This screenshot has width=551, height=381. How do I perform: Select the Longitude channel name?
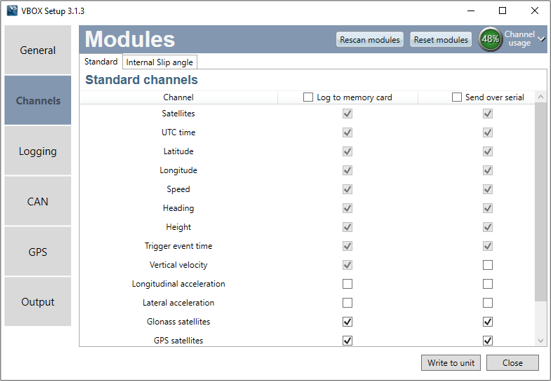[x=178, y=170]
